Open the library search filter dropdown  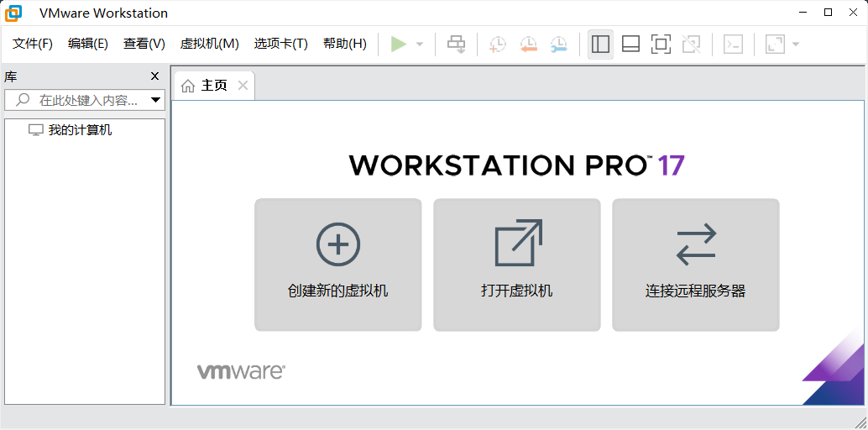pyautogui.click(x=155, y=101)
